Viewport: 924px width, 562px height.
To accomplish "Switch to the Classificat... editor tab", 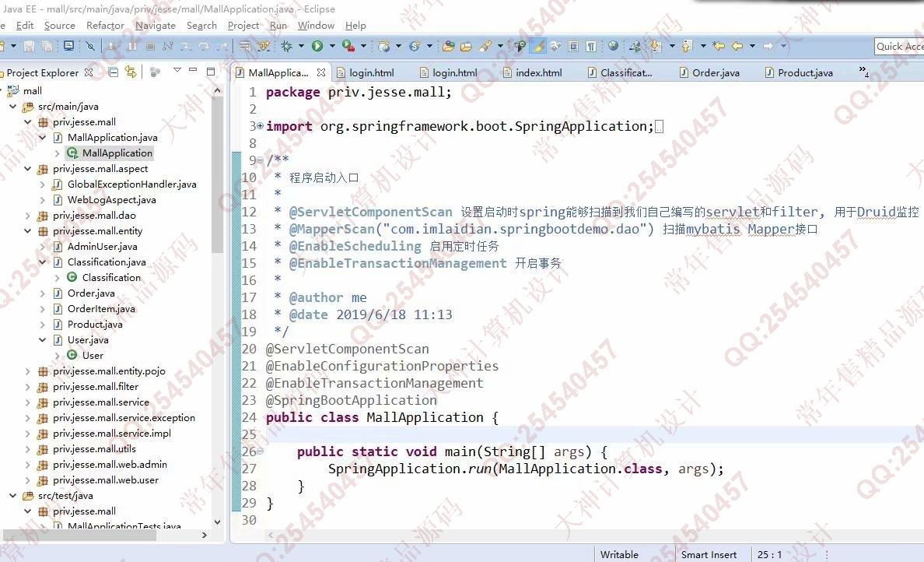I will pyautogui.click(x=620, y=72).
